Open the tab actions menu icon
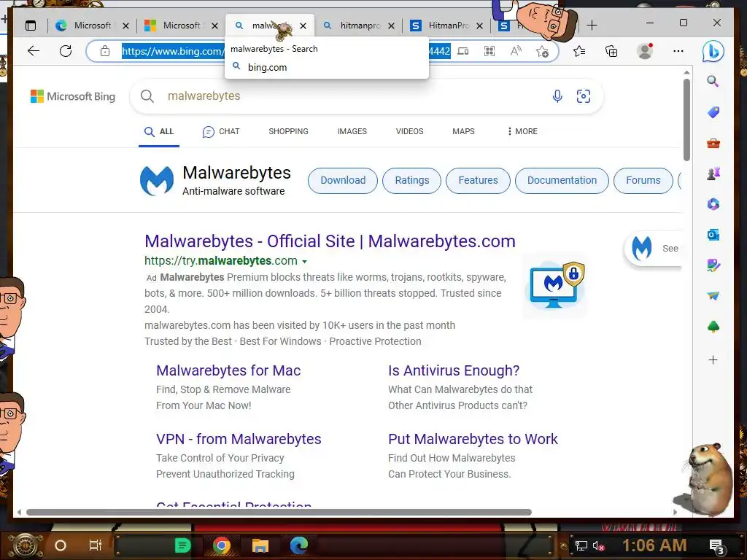 tap(31, 26)
